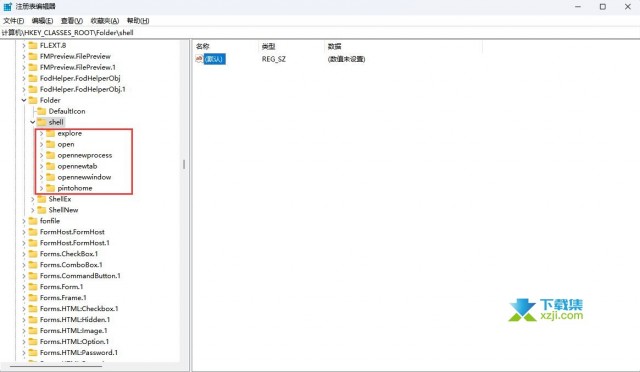
Task: Expand the opennewwindow key
Action: pos(41,177)
